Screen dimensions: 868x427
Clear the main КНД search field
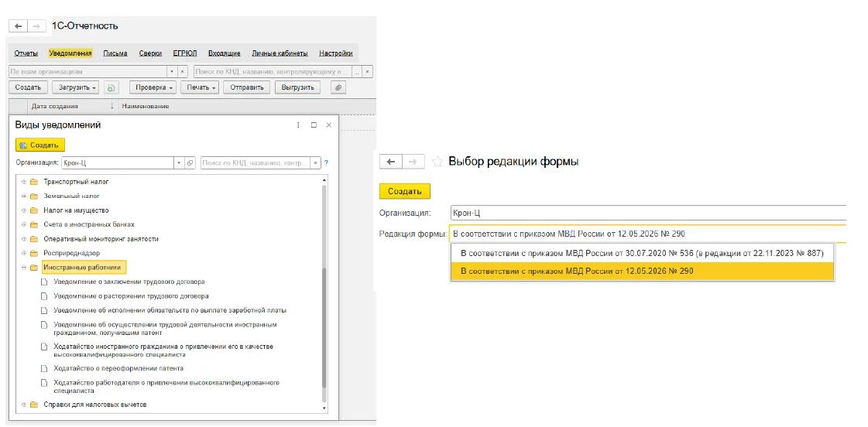[x=368, y=72]
